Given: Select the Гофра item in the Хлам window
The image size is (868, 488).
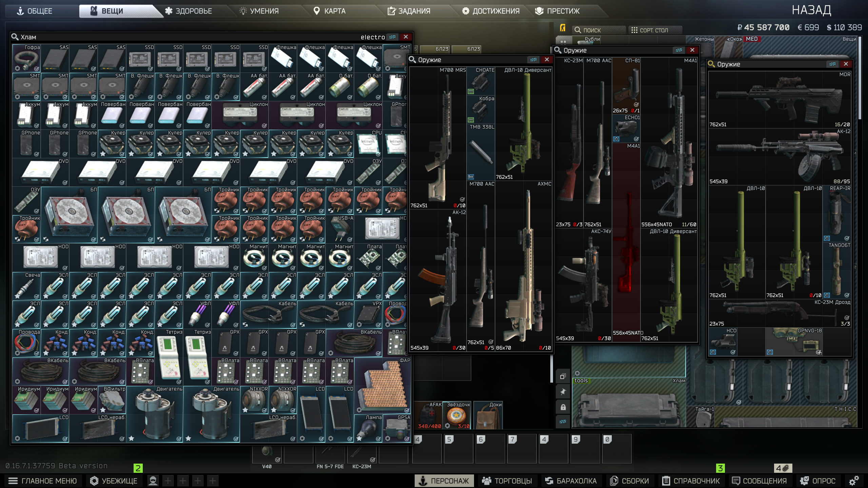Looking at the screenshot, I should [26, 58].
